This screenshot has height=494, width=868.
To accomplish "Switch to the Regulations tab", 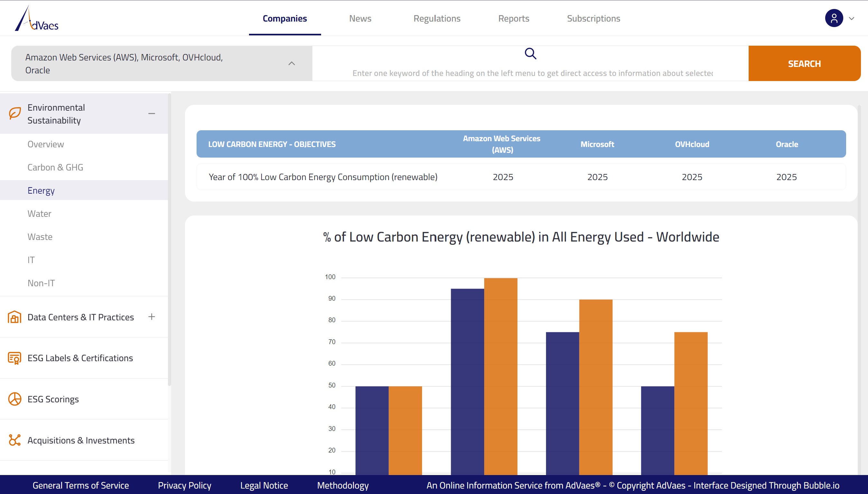I will (x=437, y=18).
